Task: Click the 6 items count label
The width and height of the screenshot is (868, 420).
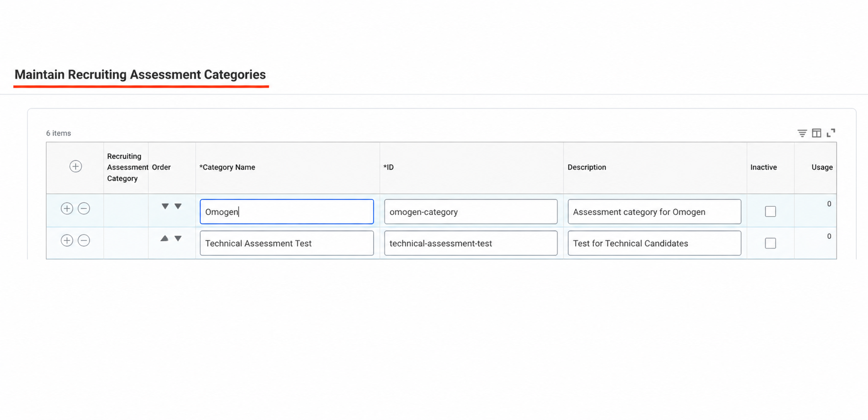Action: point(59,133)
